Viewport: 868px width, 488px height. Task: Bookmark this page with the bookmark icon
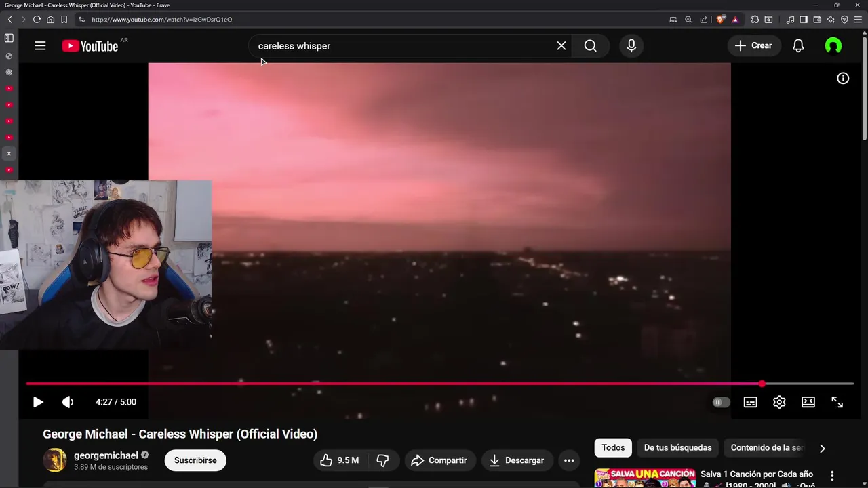coord(64,20)
